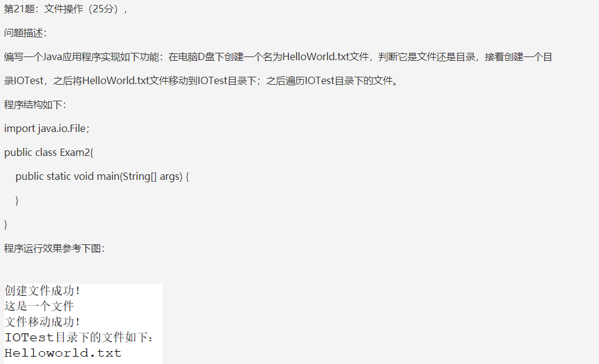The height and width of the screenshot is (364, 599).
Task: Click the 问题描述 heading text
Action: [x=25, y=33]
